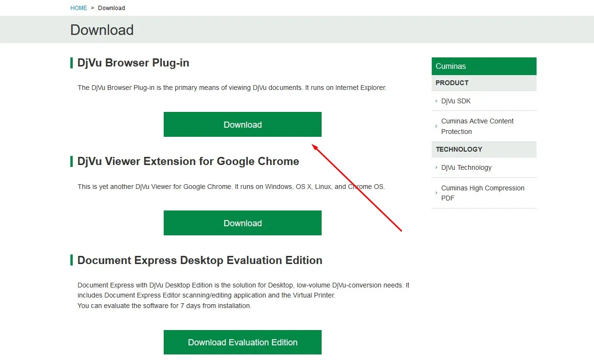Click the Cuminas sidebar header
This screenshot has height=364, width=594.
(x=484, y=66)
